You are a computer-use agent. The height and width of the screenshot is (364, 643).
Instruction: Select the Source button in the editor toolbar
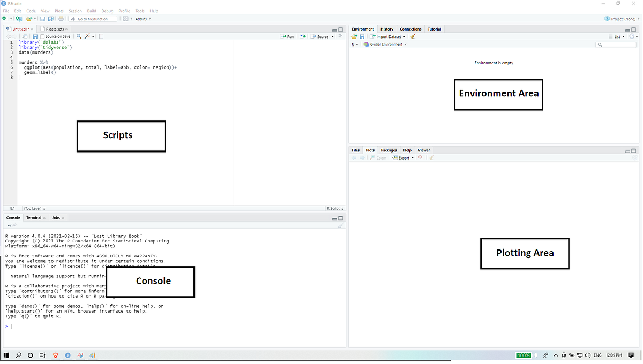coord(322,36)
